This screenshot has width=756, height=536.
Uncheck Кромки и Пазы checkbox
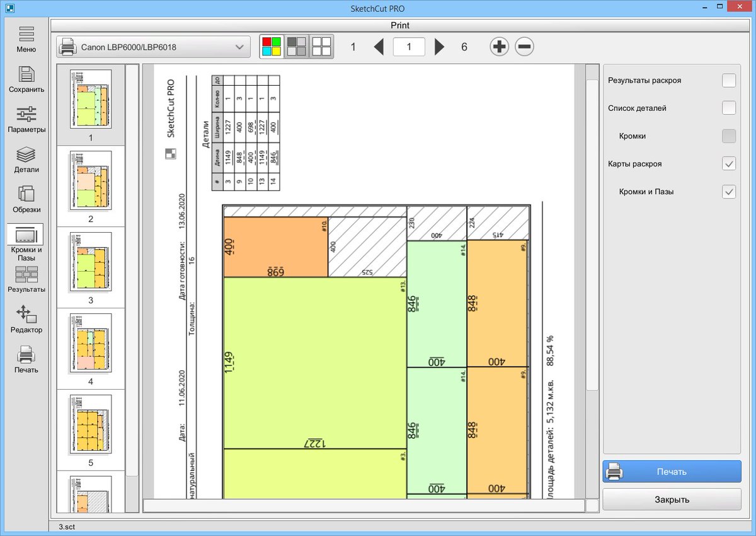point(729,191)
